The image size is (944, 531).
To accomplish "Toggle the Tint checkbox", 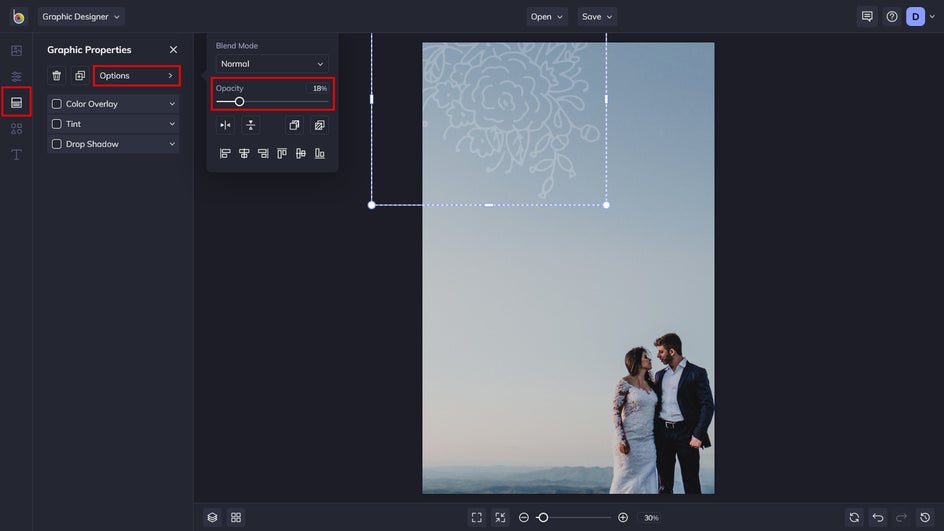I will tap(57, 124).
